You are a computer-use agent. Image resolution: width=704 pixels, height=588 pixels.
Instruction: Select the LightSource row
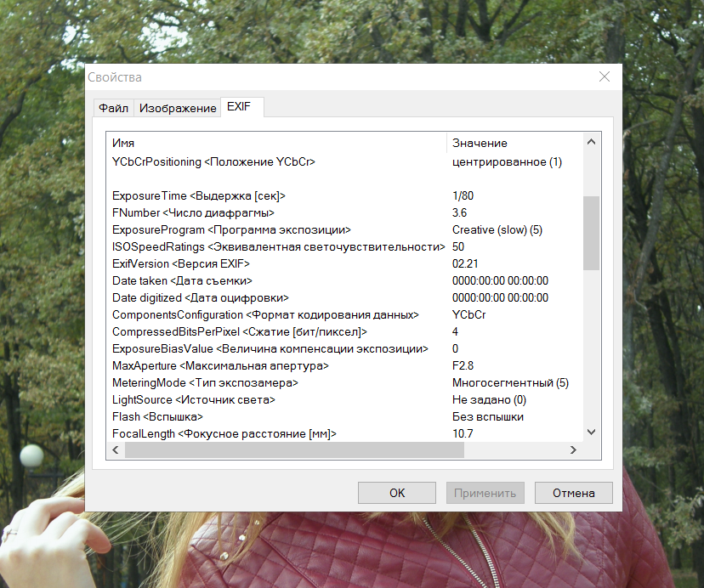[x=345, y=399]
